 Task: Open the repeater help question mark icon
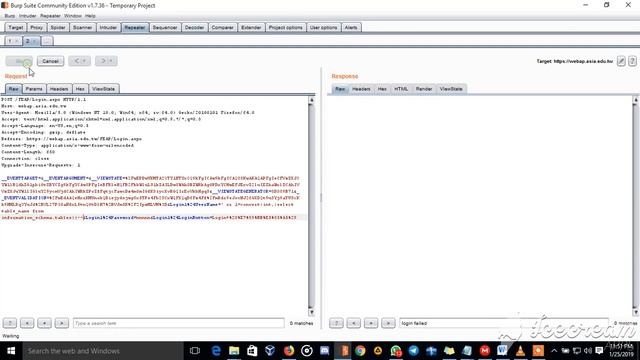pyautogui.click(x=632, y=61)
